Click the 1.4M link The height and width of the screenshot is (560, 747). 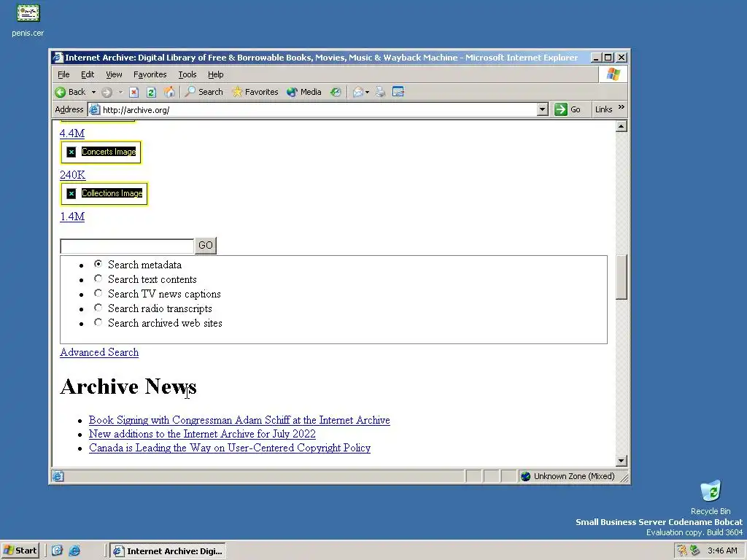point(72,217)
